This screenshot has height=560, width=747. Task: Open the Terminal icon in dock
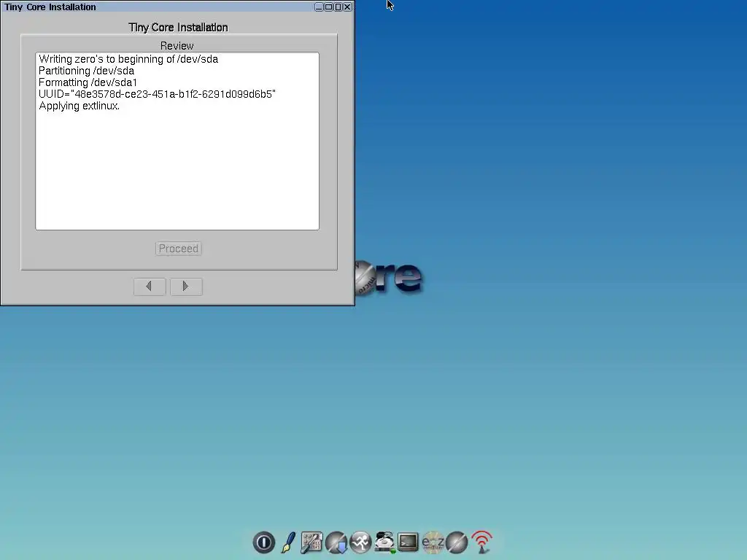point(409,542)
